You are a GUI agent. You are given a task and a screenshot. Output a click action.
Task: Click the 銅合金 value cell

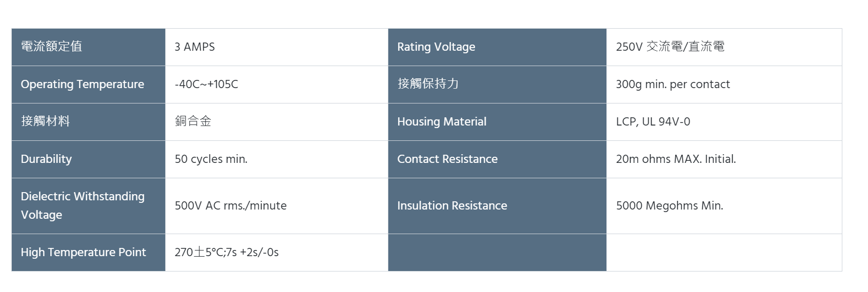tap(193, 121)
